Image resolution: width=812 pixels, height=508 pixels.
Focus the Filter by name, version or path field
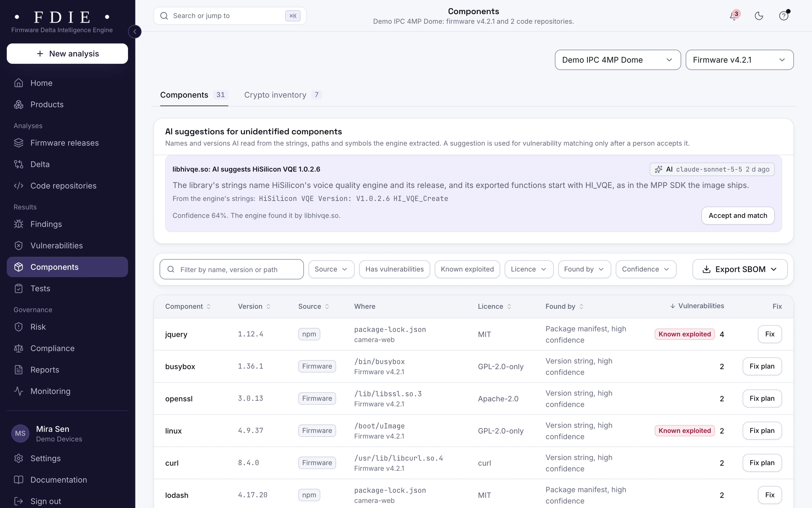231,269
